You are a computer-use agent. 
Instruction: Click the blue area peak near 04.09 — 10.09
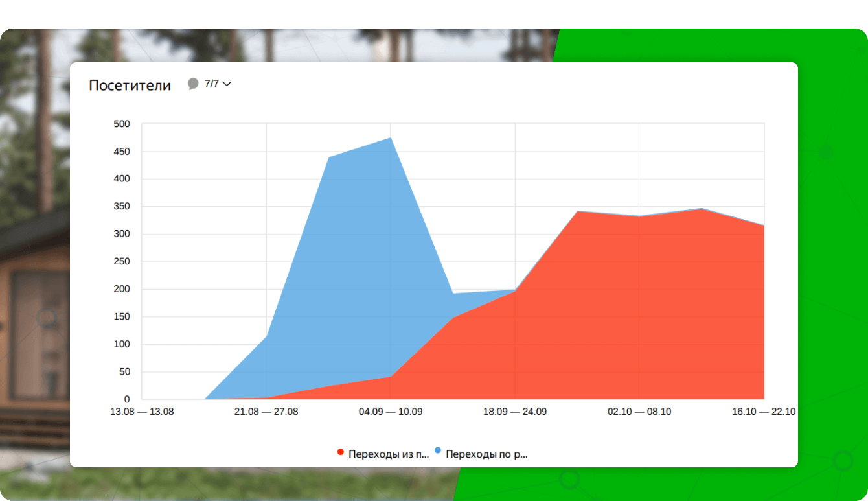coord(391,138)
